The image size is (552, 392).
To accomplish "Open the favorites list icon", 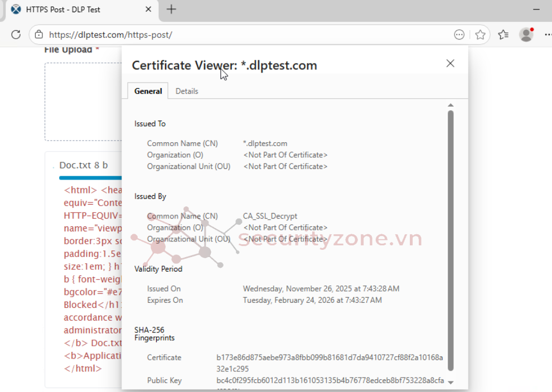I will point(503,35).
